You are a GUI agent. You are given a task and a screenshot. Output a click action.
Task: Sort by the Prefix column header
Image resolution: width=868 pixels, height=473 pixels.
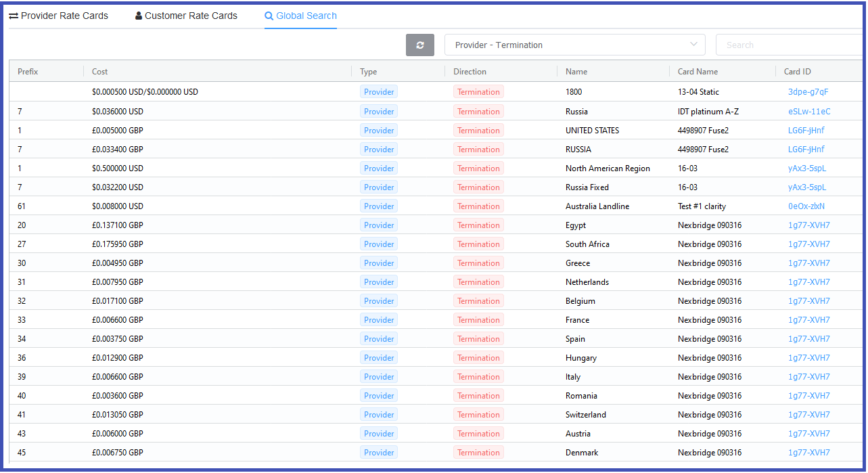28,72
